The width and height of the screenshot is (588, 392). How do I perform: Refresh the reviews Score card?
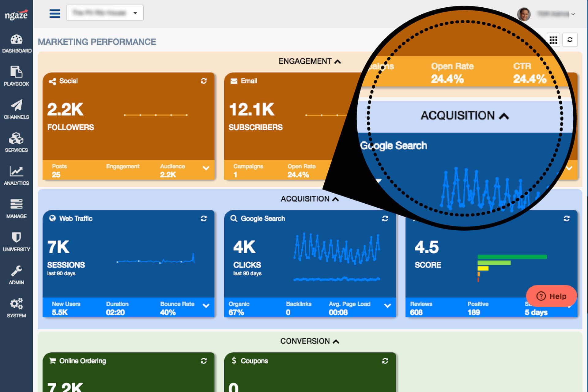coord(567,218)
